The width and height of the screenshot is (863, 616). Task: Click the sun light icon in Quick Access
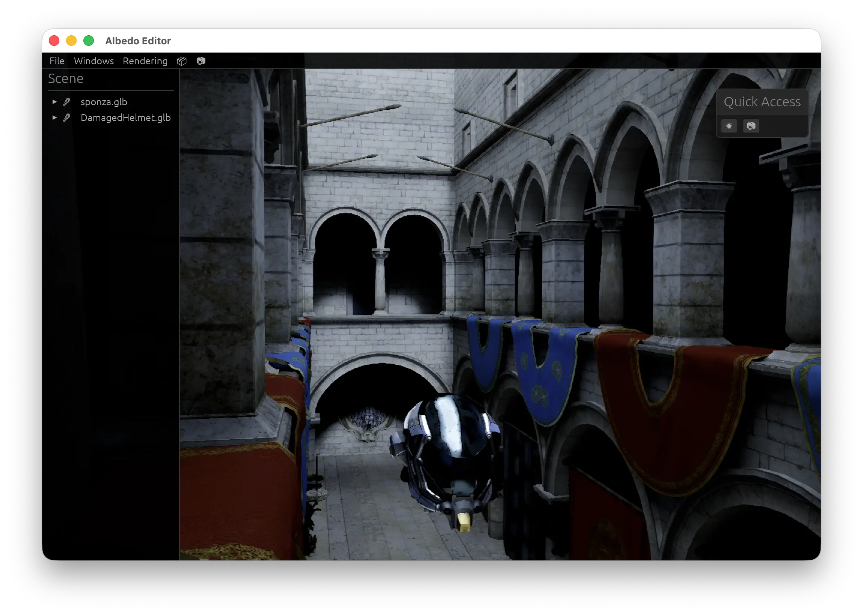[x=729, y=126]
